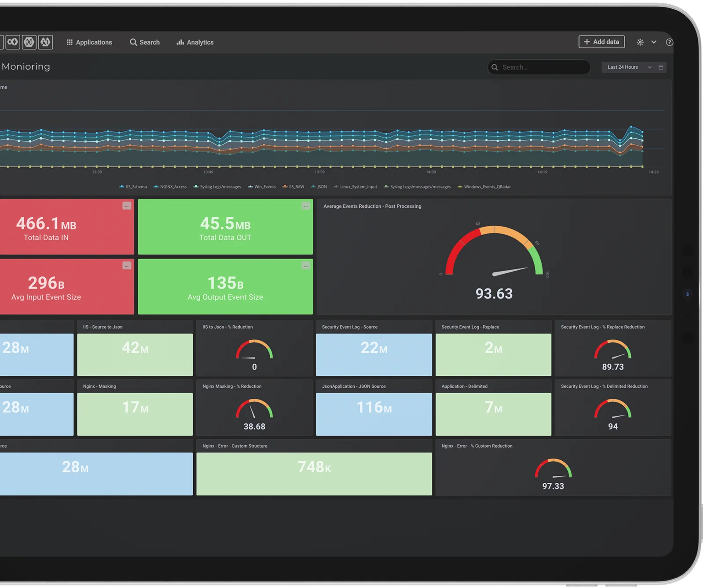Open the help question mark icon
This screenshot has width=704, height=588.
point(669,42)
